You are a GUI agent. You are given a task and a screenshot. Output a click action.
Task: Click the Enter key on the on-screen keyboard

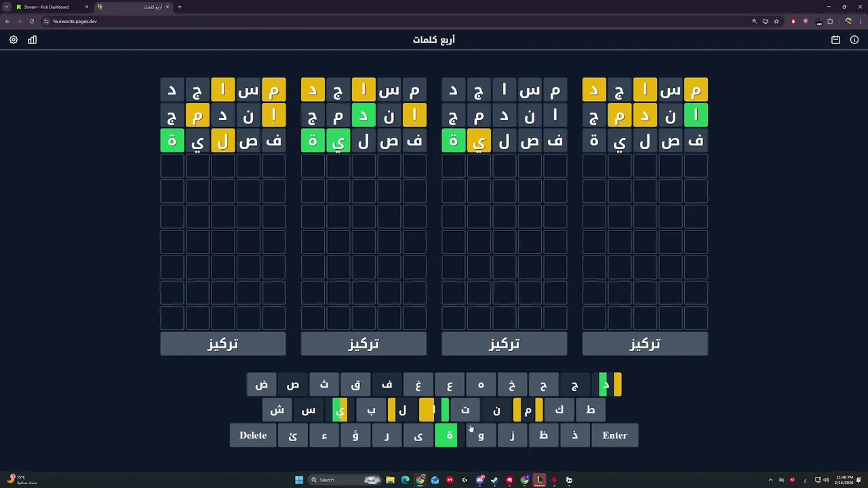coord(615,435)
